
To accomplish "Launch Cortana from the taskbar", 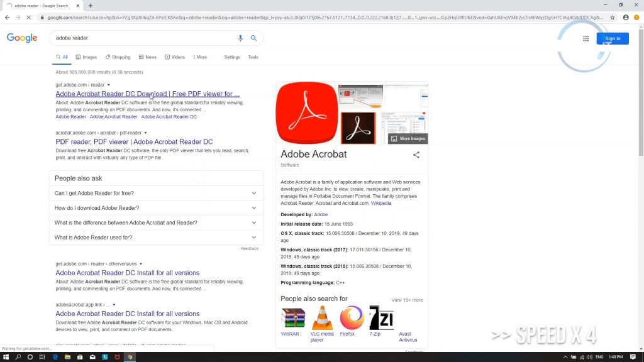I will click(30, 357).
